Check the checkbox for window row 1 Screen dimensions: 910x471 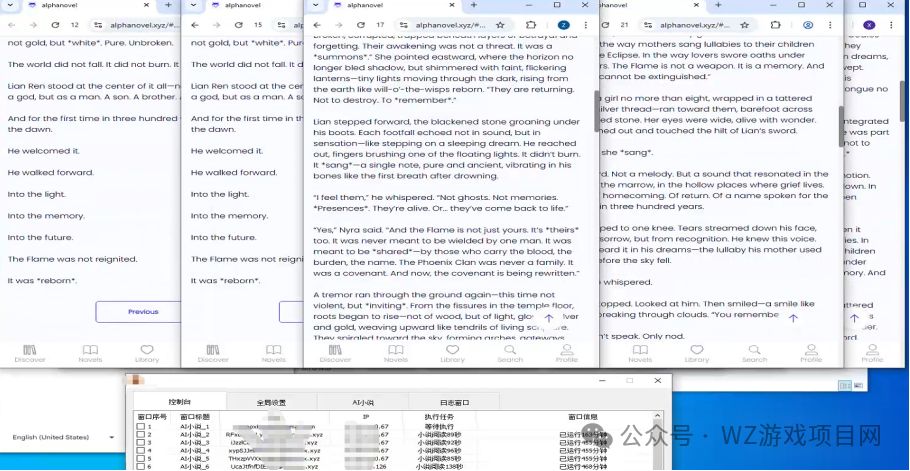tap(141, 427)
